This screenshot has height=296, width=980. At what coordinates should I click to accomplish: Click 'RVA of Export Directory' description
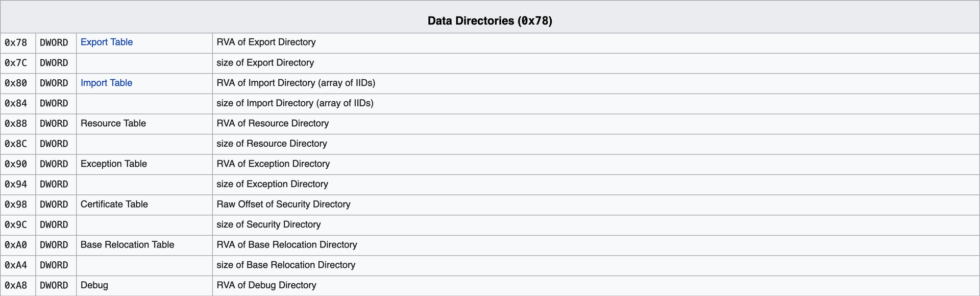pyautogui.click(x=266, y=42)
